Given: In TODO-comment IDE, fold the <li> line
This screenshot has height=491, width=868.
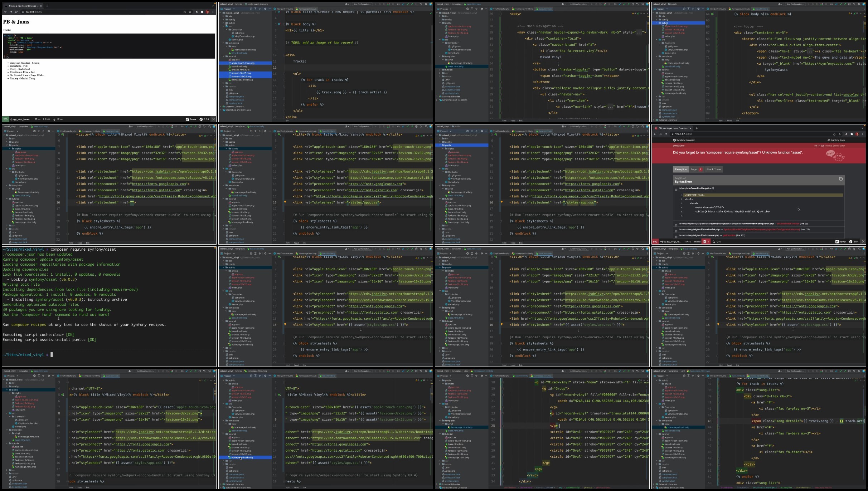Looking at the screenshot, I should [x=284, y=86].
